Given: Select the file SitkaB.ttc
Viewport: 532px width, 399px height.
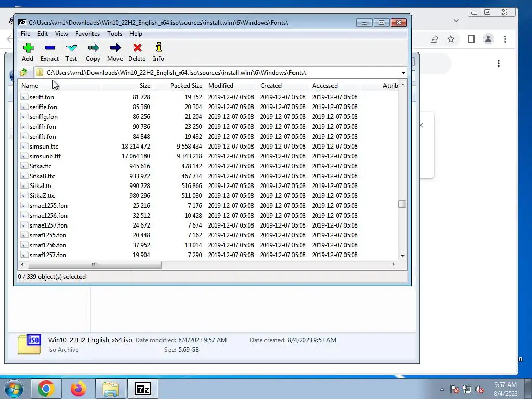Looking at the screenshot, I should point(42,176).
